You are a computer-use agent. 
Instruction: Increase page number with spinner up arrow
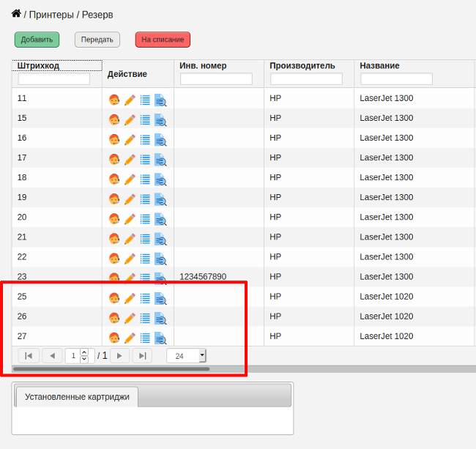coord(84,352)
